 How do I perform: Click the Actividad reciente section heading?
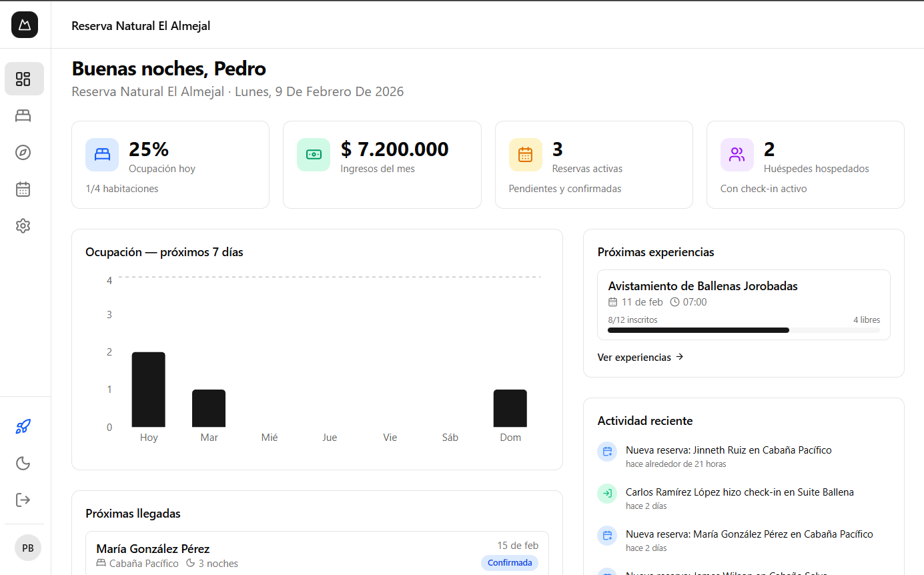tap(646, 421)
